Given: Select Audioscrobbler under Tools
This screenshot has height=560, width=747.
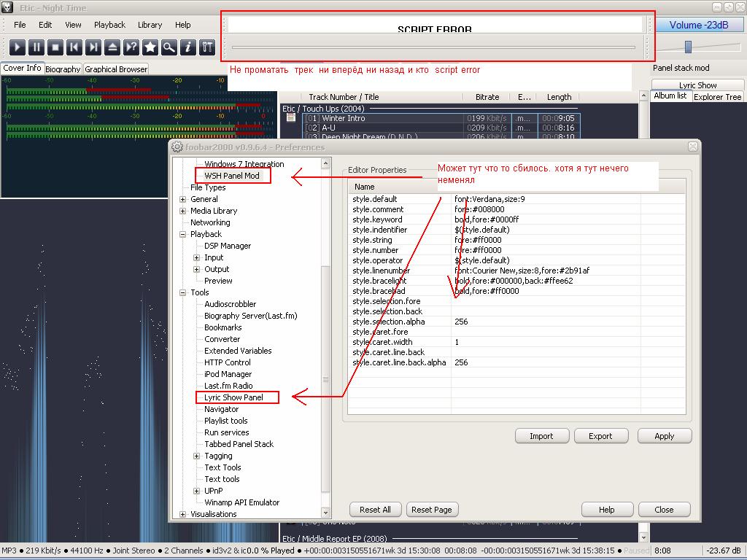Looking at the screenshot, I should point(231,304).
